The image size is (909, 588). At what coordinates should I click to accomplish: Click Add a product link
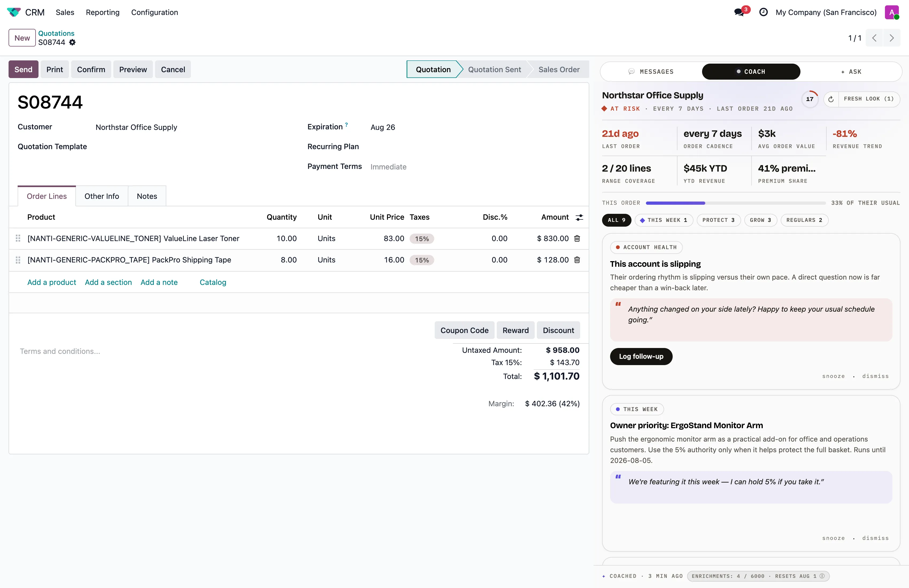[x=52, y=282]
